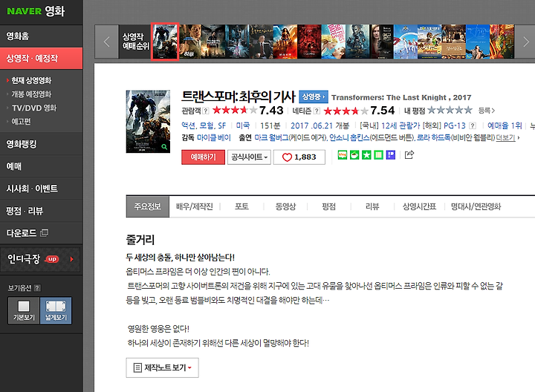Click the purple Polaris share icon
The height and width of the screenshot is (392, 535).
[x=391, y=155]
